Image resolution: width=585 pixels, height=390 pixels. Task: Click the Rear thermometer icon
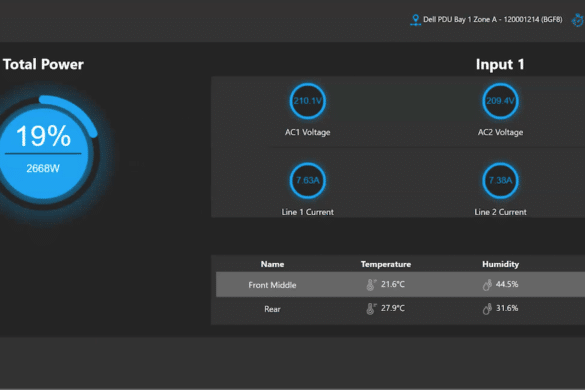pos(371,309)
